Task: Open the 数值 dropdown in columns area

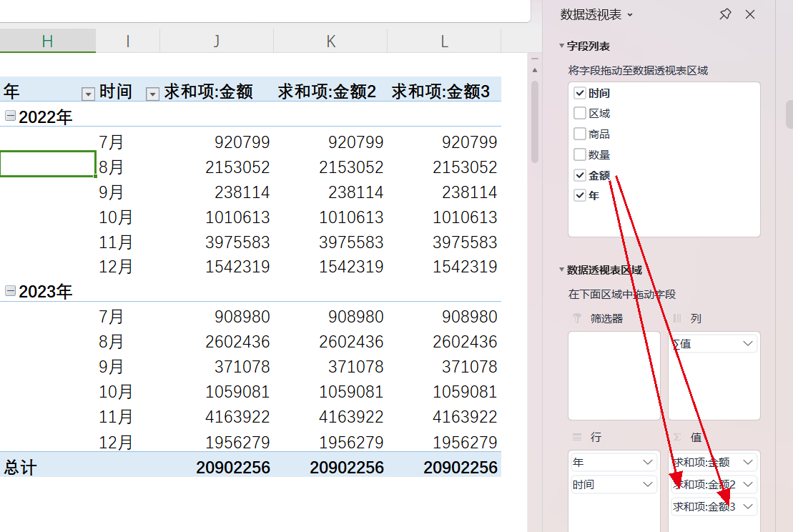Action: pyautogui.click(x=748, y=343)
